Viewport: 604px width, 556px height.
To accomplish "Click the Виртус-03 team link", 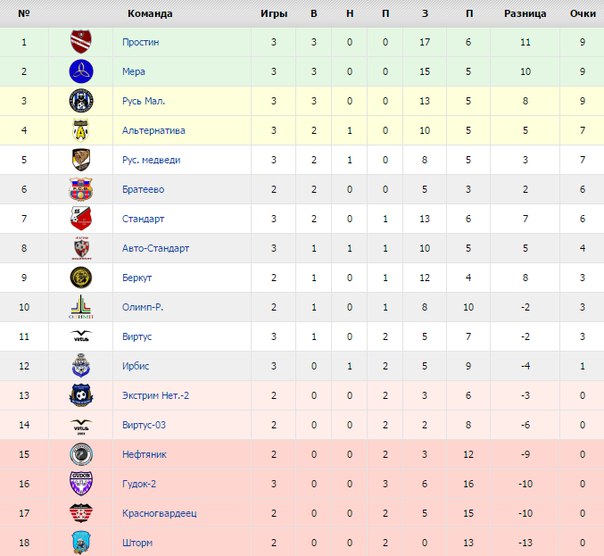I will 144,425.
